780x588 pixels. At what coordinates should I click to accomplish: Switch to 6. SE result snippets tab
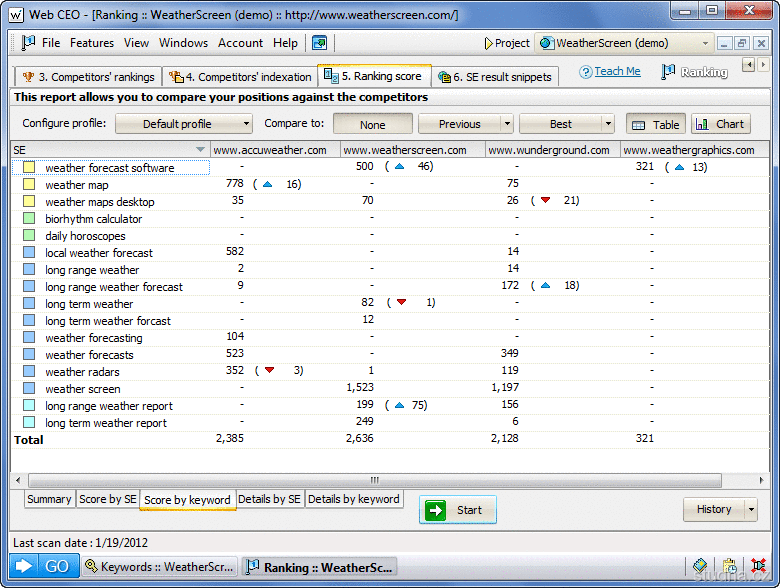(x=495, y=77)
